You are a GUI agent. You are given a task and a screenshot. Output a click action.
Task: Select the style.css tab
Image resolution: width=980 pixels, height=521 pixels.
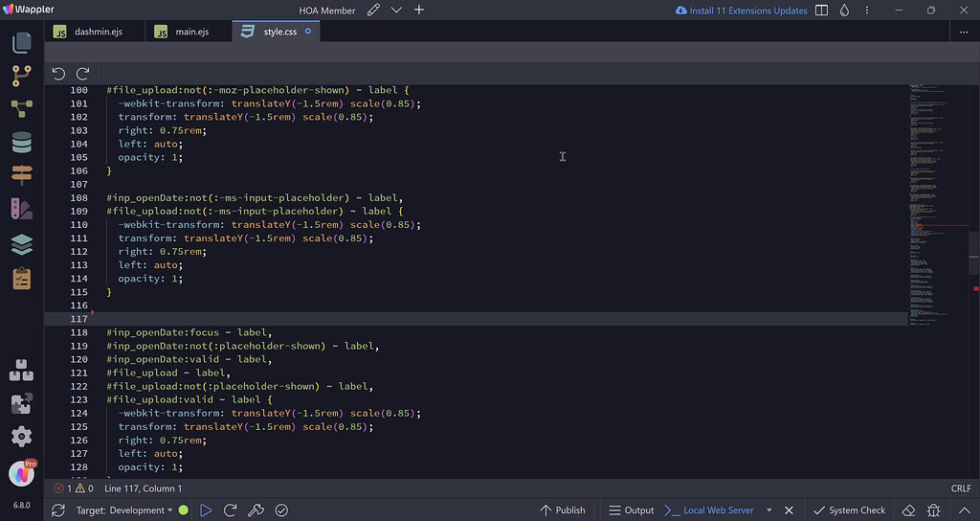(276, 32)
